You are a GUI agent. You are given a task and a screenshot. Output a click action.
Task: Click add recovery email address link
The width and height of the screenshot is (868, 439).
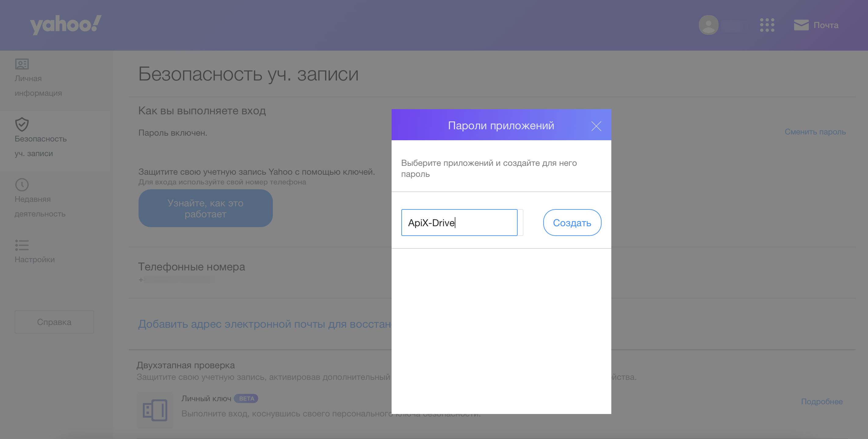[264, 324]
